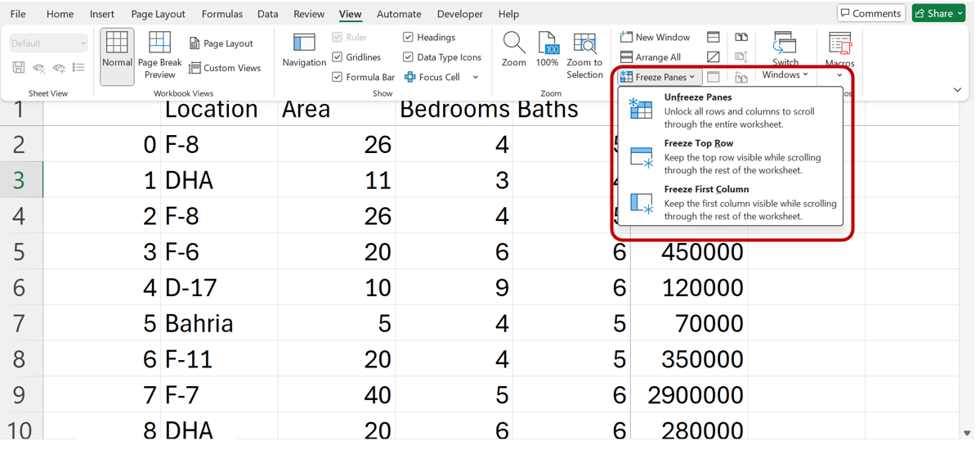Select the View tab
The width and height of the screenshot is (980, 450).
(351, 14)
